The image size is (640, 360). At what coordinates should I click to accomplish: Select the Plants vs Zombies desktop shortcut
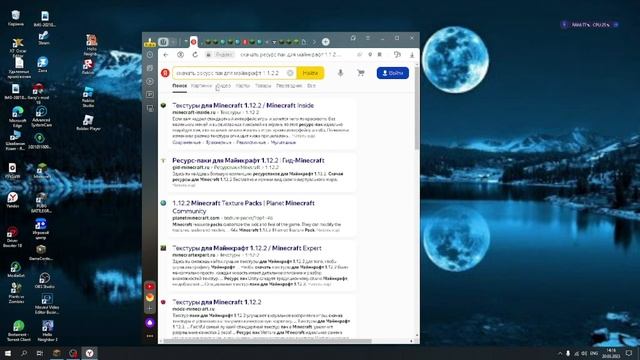pyautogui.click(x=16, y=293)
